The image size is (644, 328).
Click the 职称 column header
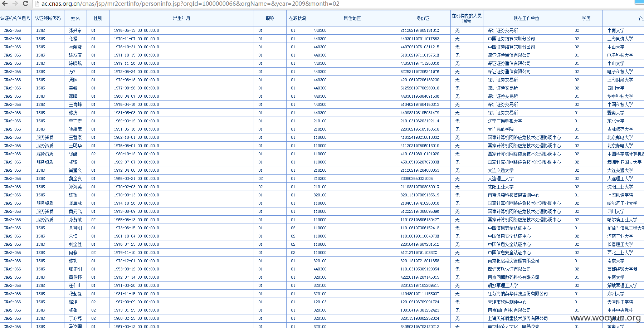(x=270, y=18)
